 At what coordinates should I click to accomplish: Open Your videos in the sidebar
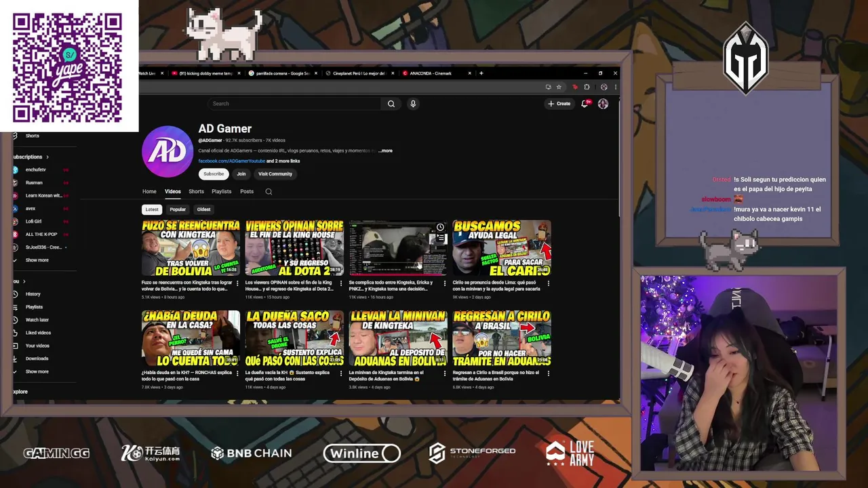click(x=37, y=346)
